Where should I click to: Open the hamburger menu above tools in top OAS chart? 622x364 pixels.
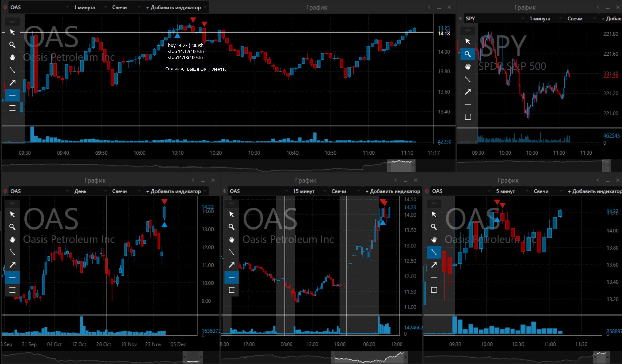pyautogui.click(x=12, y=21)
